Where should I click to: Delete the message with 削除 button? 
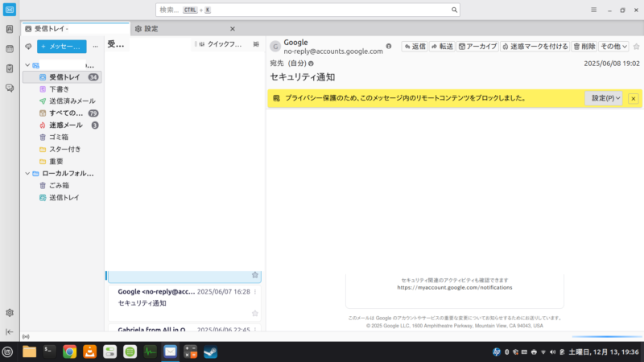click(584, 47)
